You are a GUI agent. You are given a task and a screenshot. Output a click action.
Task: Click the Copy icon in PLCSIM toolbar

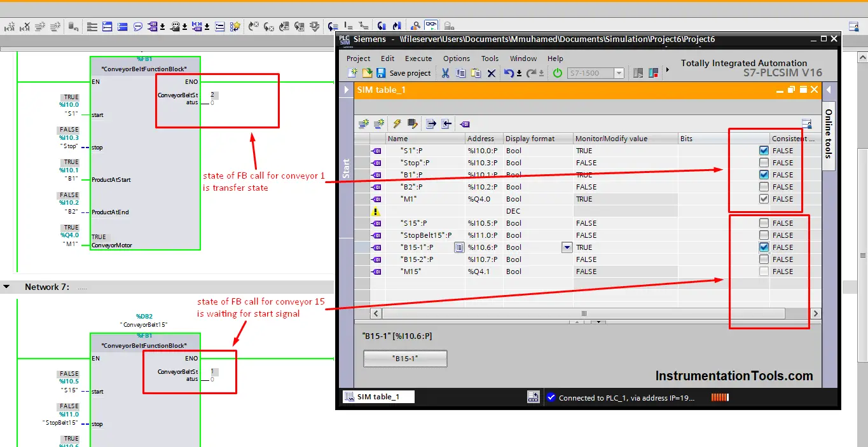click(x=460, y=73)
